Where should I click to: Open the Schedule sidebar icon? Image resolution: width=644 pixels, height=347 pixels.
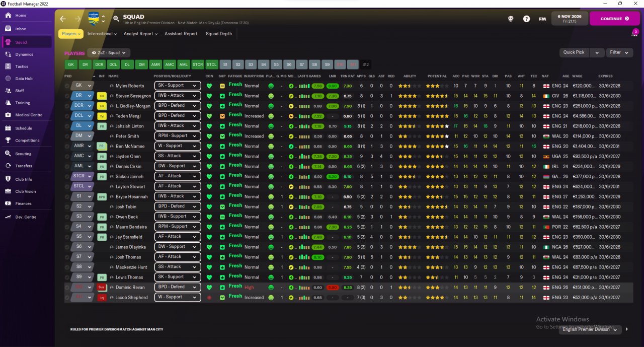[8, 128]
